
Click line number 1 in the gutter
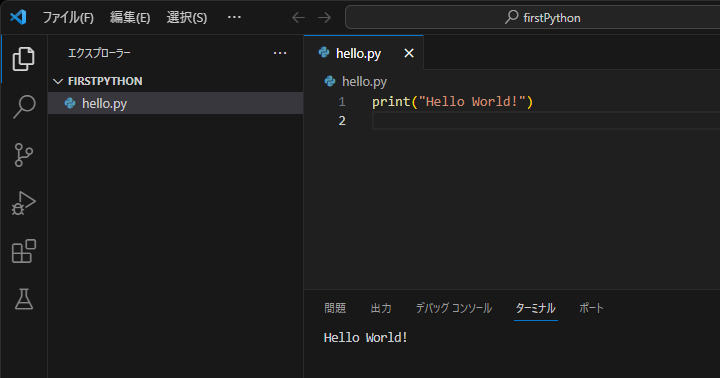click(342, 102)
